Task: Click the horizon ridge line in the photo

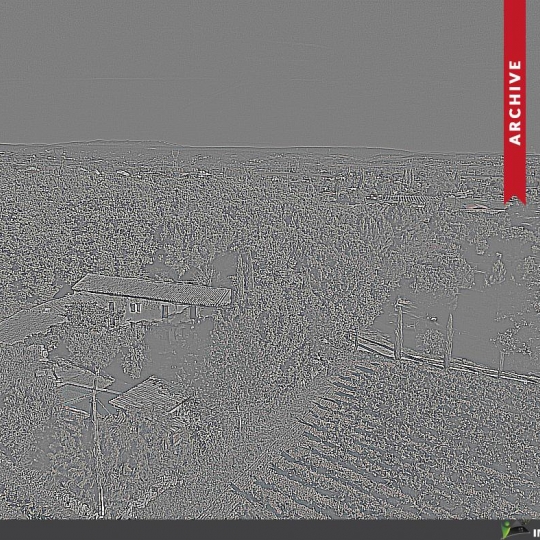Action: coord(251,145)
